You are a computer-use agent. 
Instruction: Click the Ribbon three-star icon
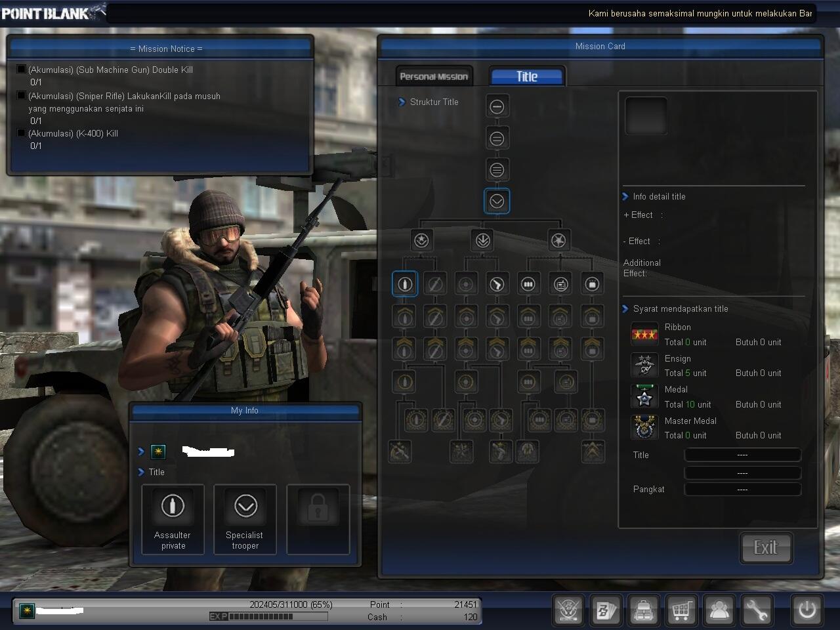[x=644, y=335]
